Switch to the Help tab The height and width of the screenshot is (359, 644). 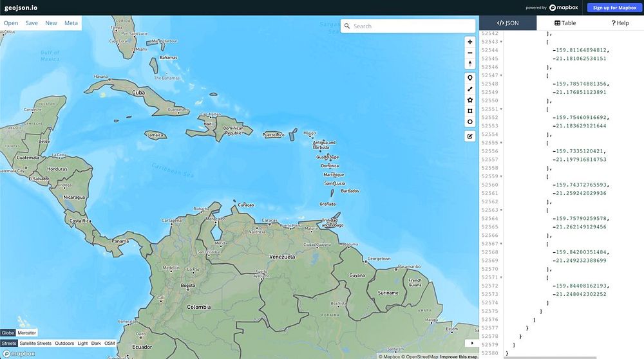coord(620,23)
